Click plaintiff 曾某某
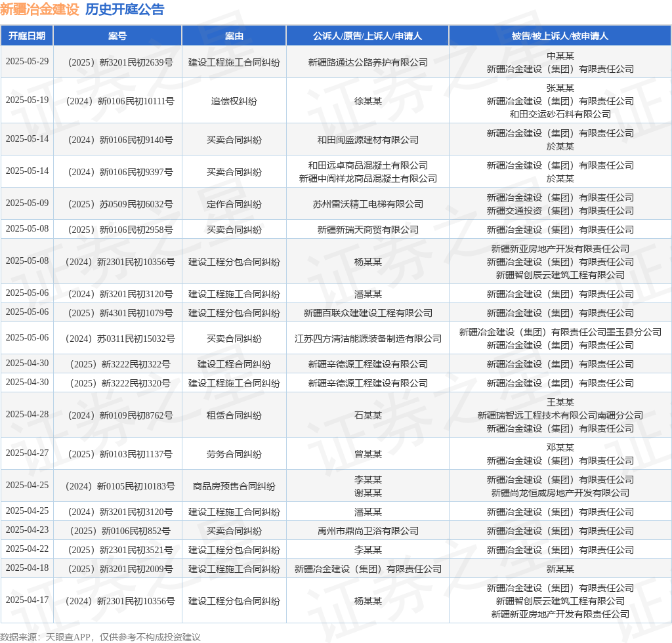This screenshot has height=643, width=672. point(367,454)
